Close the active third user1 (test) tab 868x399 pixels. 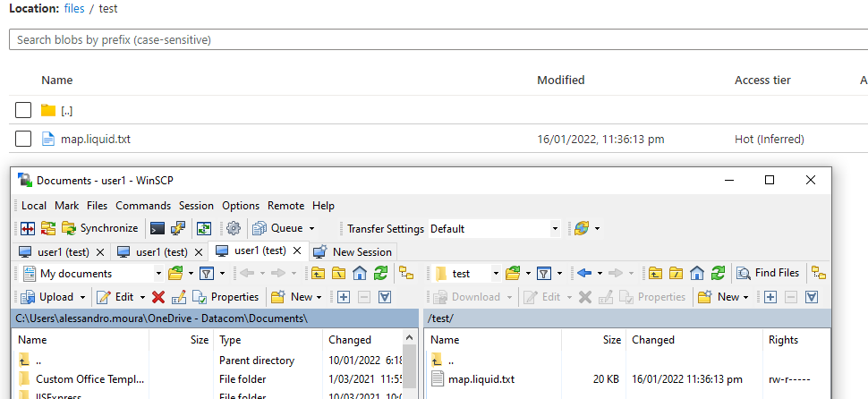point(297,250)
